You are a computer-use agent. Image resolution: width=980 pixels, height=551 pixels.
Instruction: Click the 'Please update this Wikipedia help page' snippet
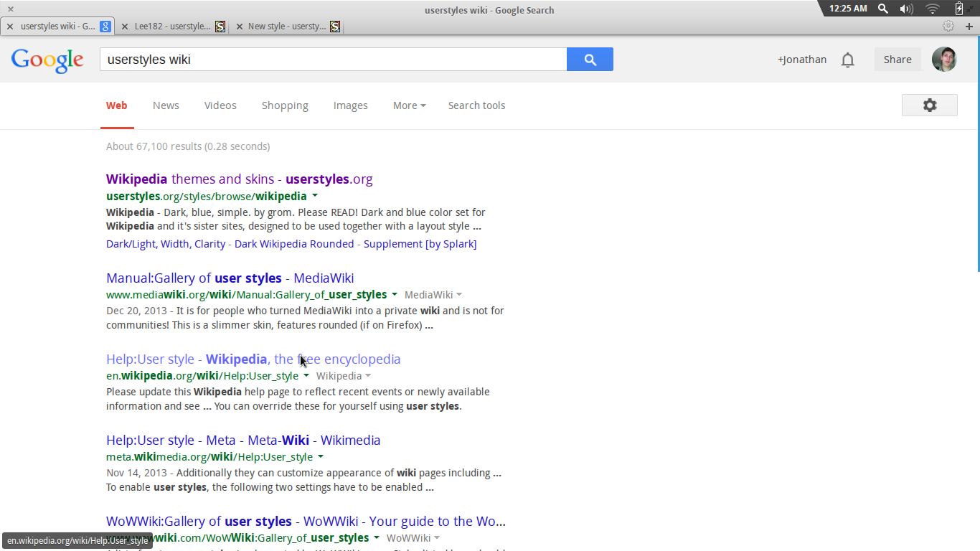[298, 399]
